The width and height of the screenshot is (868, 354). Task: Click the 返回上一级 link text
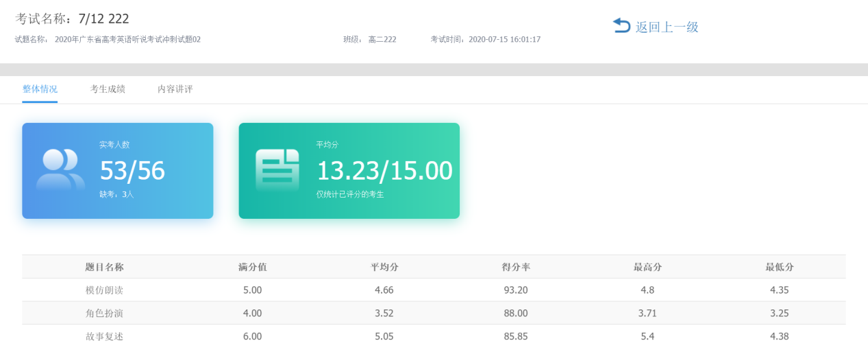pyautogui.click(x=667, y=27)
